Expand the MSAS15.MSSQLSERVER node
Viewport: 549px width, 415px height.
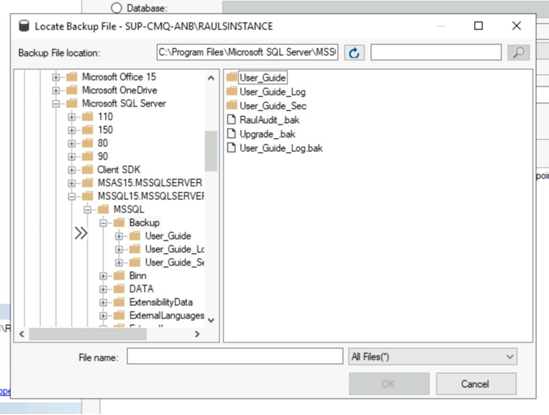coord(72,183)
